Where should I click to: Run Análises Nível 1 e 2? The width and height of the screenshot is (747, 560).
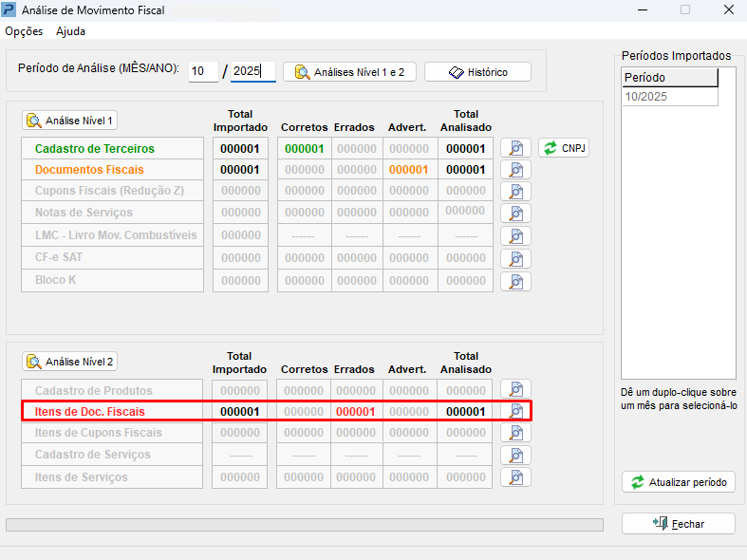pyautogui.click(x=349, y=72)
